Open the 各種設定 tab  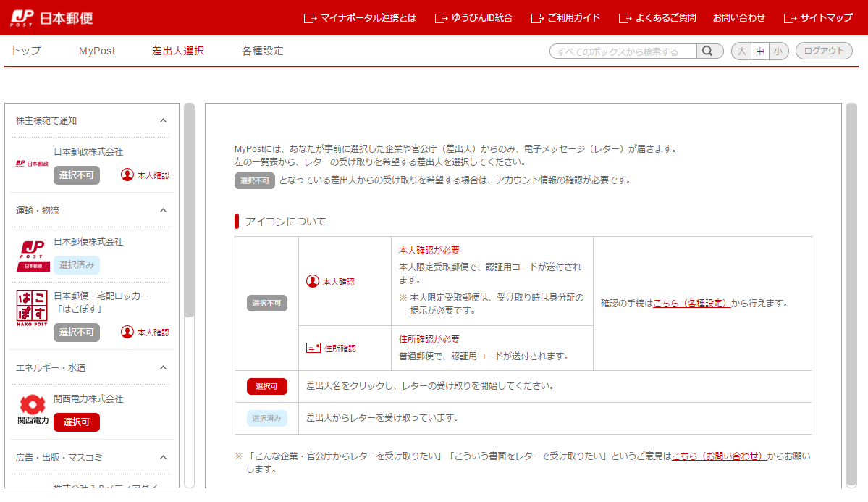tap(262, 51)
